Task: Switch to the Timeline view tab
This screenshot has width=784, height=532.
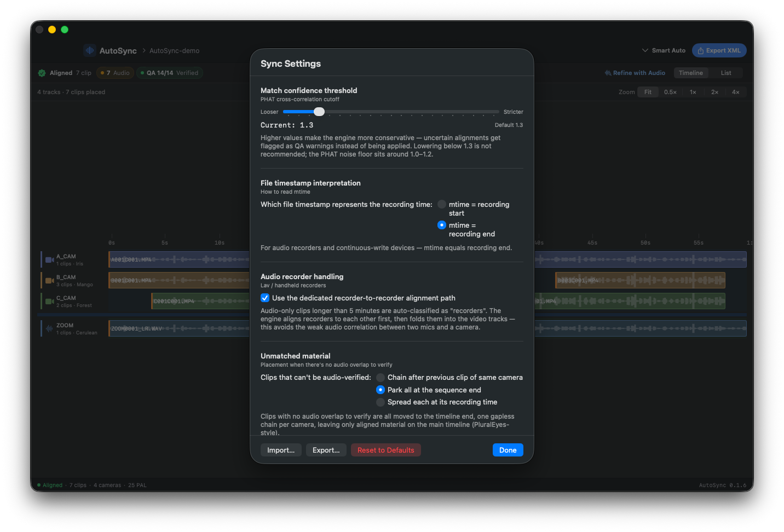Action: tap(691, 73)
